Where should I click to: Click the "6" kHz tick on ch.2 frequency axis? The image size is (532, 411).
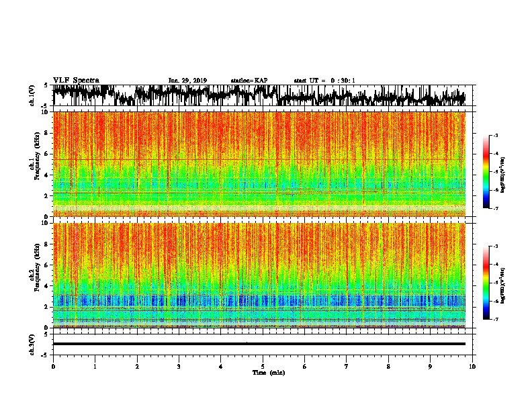click(x=47, y=265)
